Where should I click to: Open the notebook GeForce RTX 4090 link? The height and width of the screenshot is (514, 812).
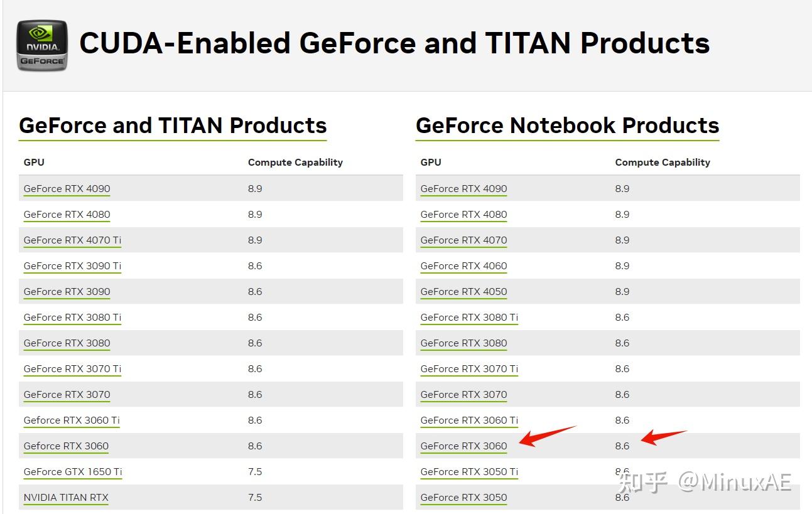[463, 188]
